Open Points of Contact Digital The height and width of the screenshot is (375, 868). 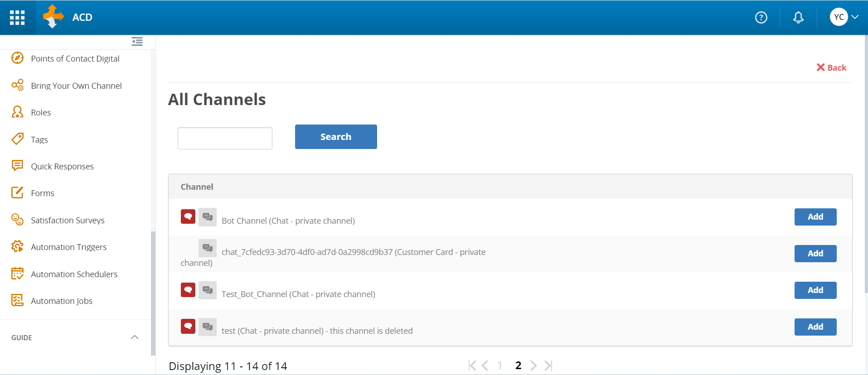tap(75, 59)
